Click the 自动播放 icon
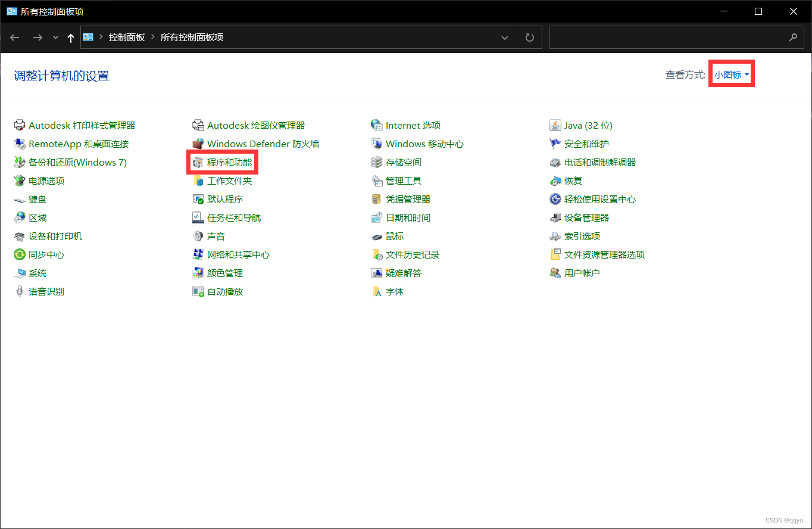 [198, 291]
